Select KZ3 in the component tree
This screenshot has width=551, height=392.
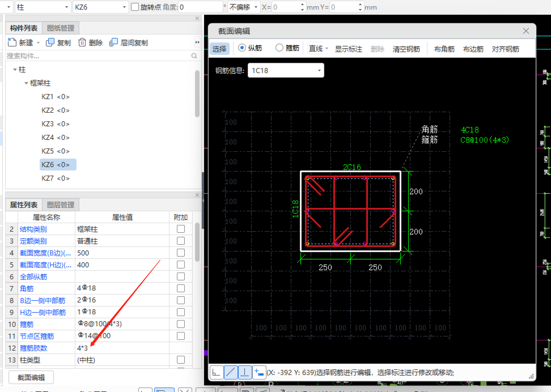pyautogui.click(x=55, y=124)
